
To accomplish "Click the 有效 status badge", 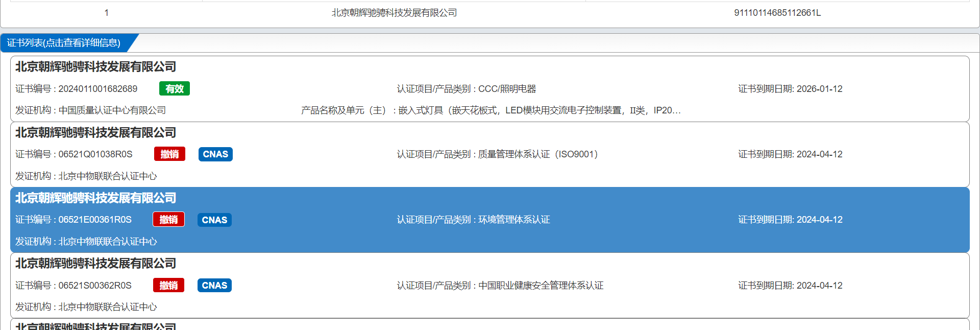I will [175, 89].
